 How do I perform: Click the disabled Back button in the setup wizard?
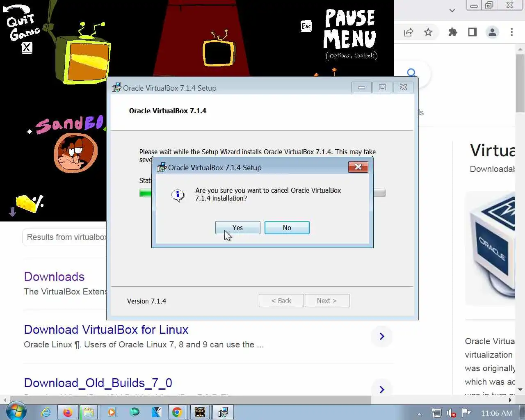(x=281, y=301)
